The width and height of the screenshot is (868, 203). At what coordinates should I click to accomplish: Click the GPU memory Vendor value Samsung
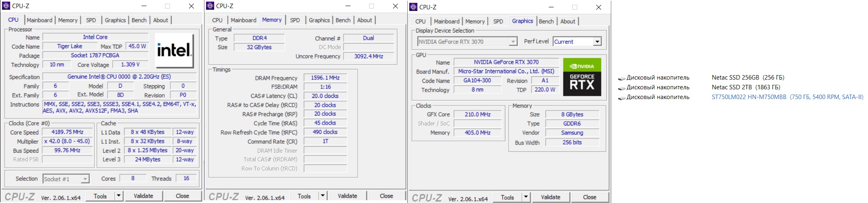[572, 133]
